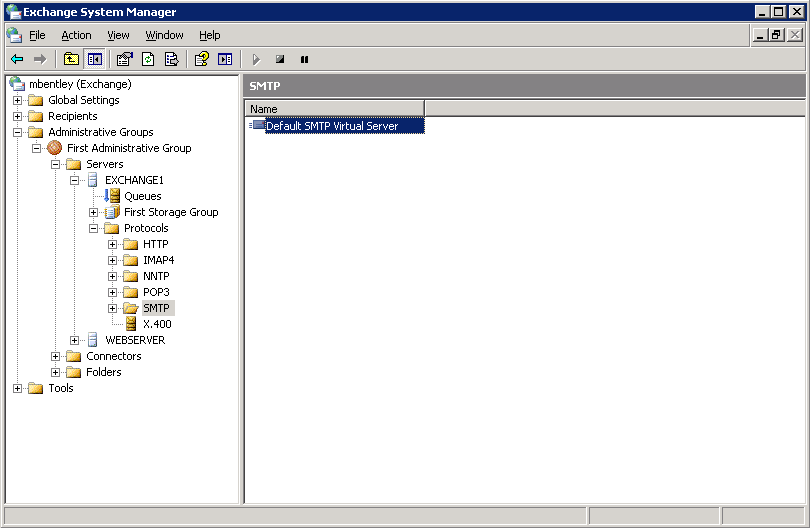Image resolution: width=810 pixels, height=528 pixels.
Task: Select the X.400 icon
Action: [x=131, y=324]
